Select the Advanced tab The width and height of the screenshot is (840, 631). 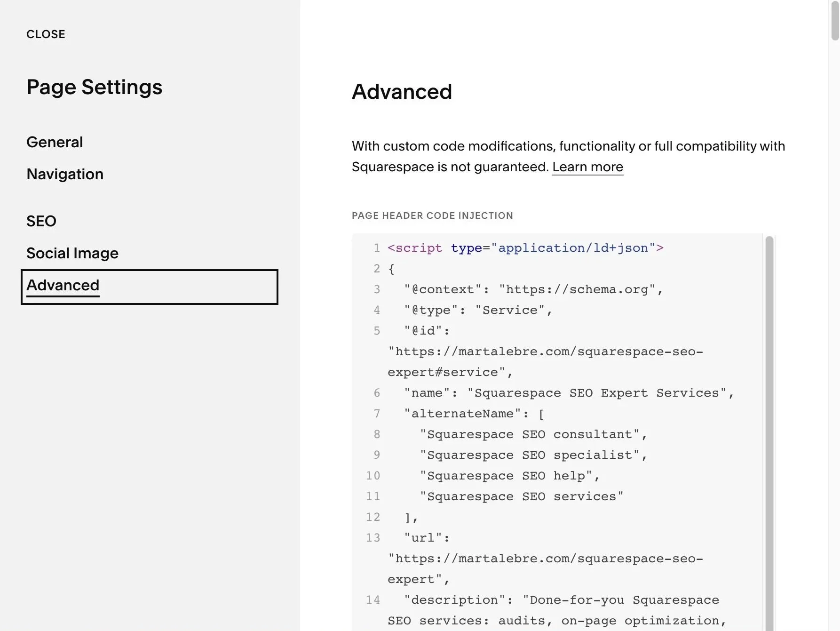(x=63, y=286)
